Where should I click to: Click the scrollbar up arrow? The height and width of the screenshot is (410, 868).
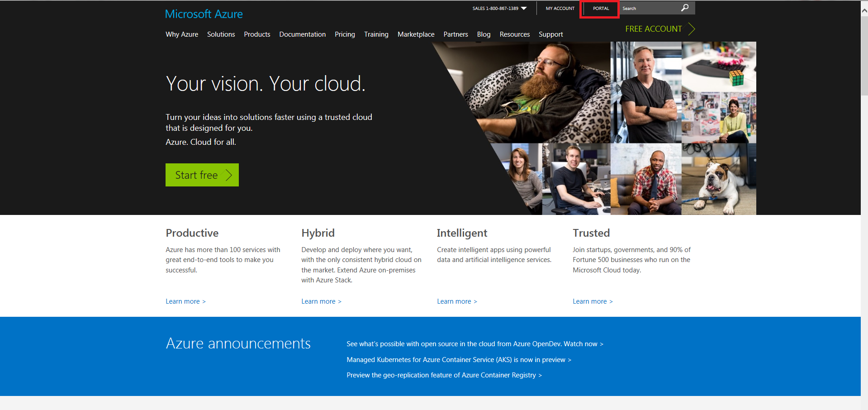tap(864, 11)
